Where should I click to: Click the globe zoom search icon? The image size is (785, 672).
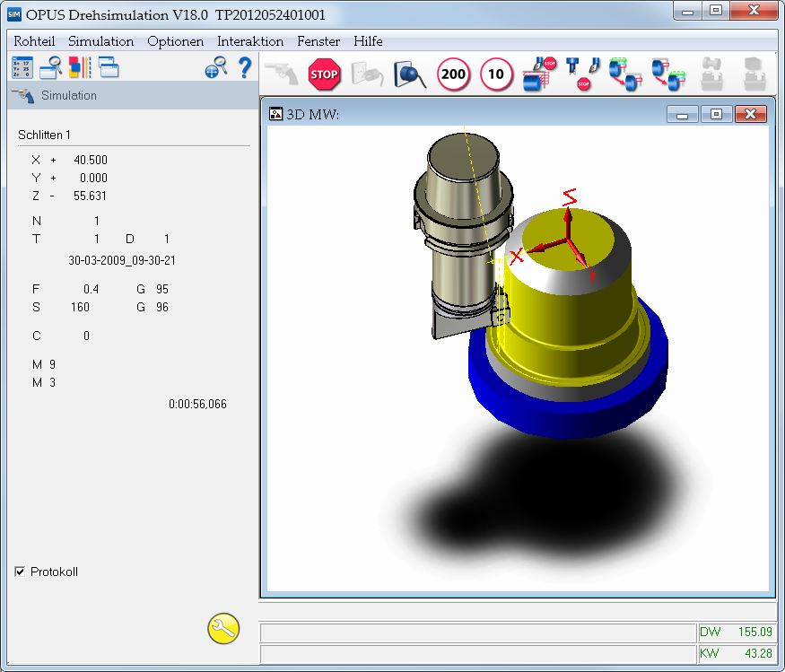pyautogui.click(x=216, y=67)
